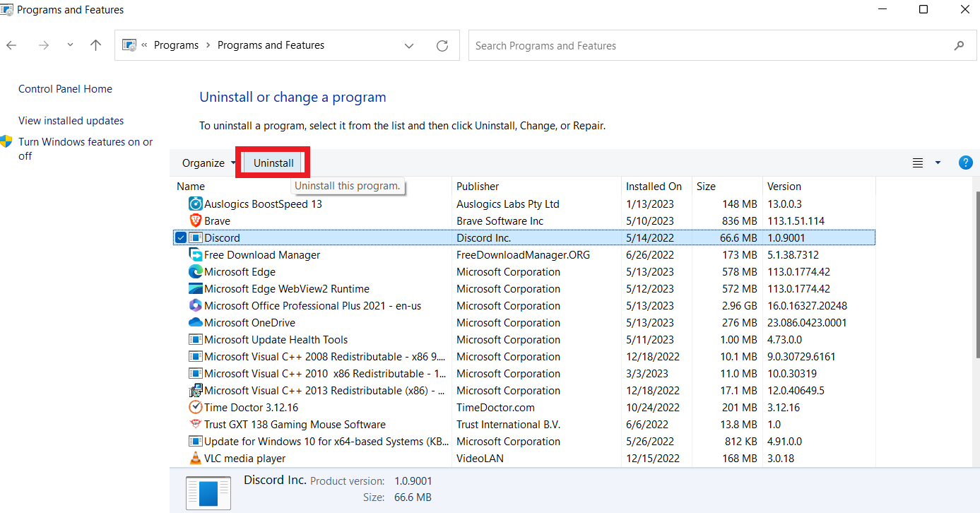980x513 pixels.
Task: Select Microsoft Edge WebView2 Runtime name
Action: [287, 288]
